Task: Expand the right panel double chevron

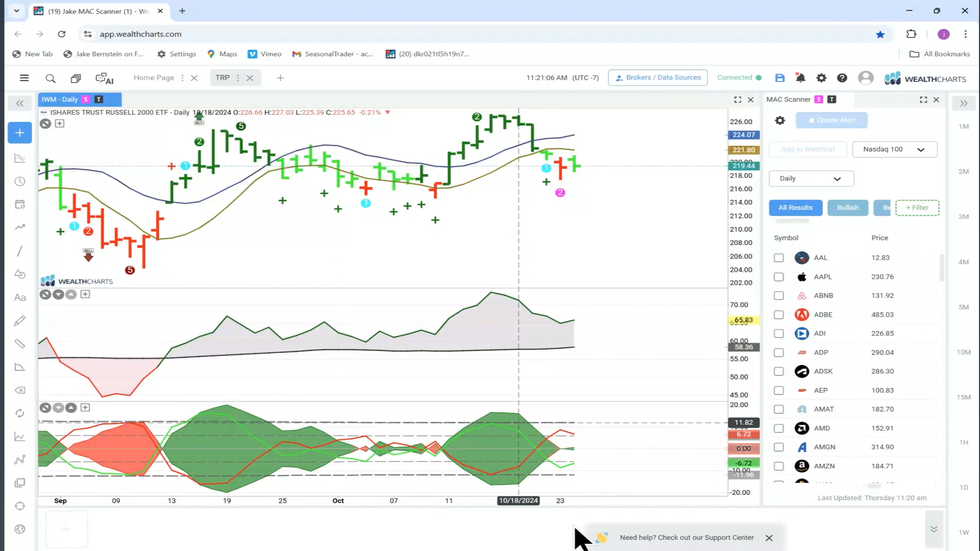Action: click(963, 104)
